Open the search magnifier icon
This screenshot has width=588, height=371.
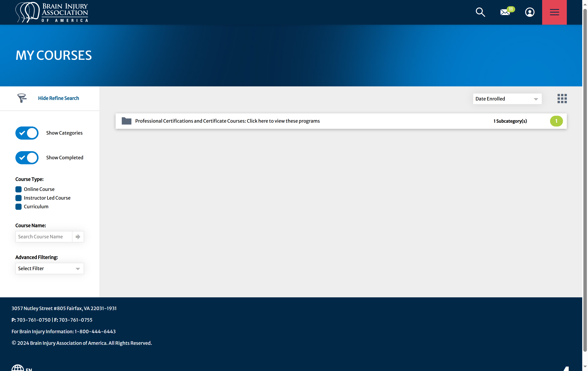coord(480,12)
